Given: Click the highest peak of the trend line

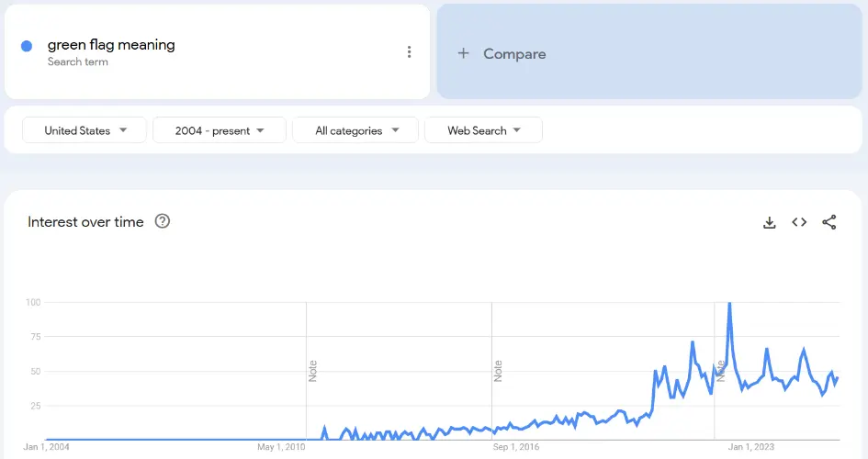Looking at the screenshot, I should coord(729,304).
